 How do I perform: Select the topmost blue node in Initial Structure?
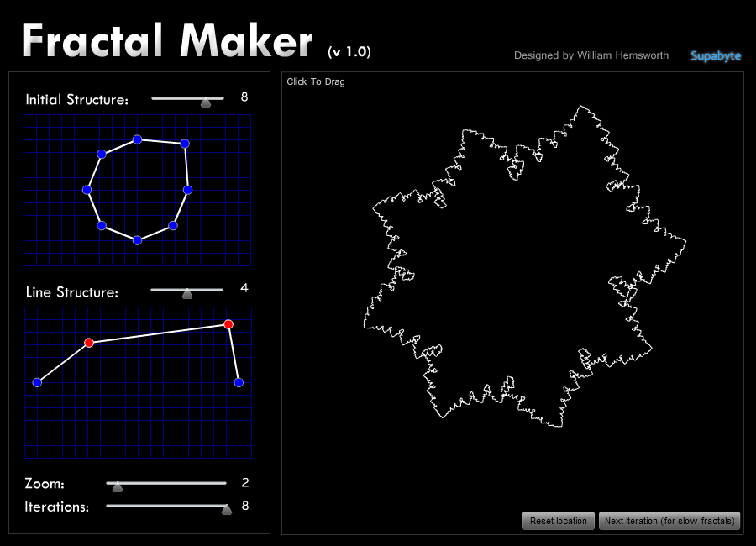click(136, 139)
